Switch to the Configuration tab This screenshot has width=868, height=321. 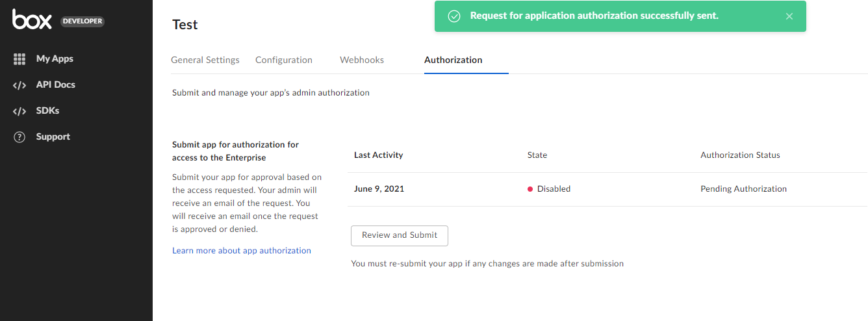coord(284,60)
